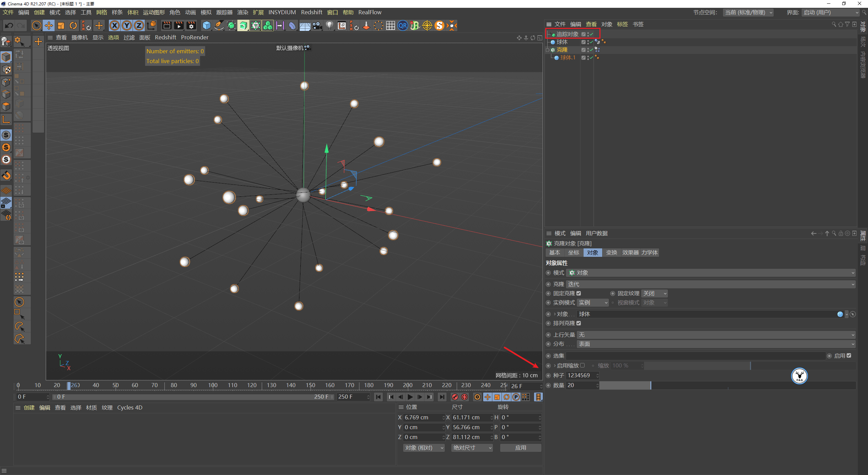Open the 运动图形 menu
Viewport: 868px width, 475px height.
pos(154,12)
